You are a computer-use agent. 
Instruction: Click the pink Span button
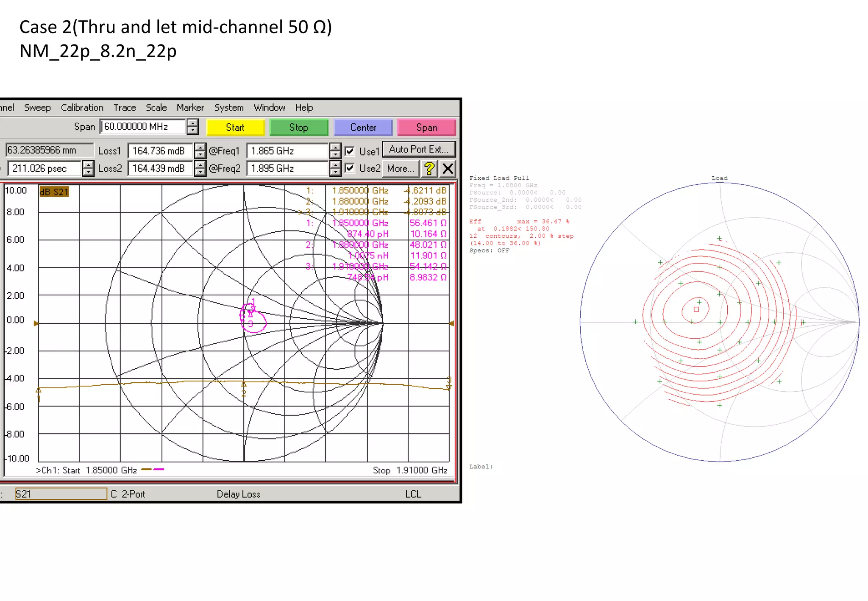pyautogui.click(x=426, y=128)
